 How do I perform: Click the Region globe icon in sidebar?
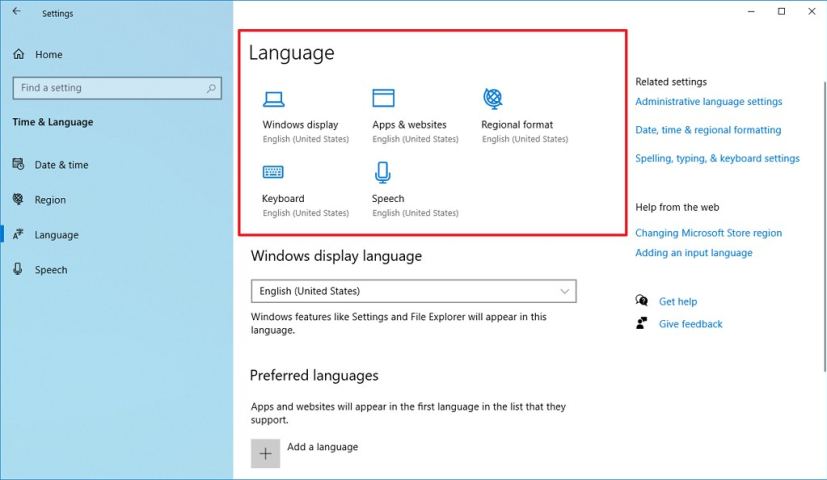click(x=18, y=199)
